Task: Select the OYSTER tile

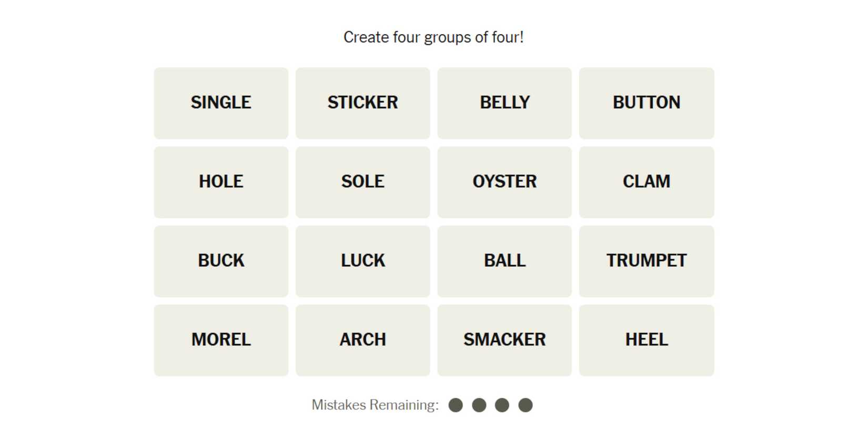Action: 504,182
